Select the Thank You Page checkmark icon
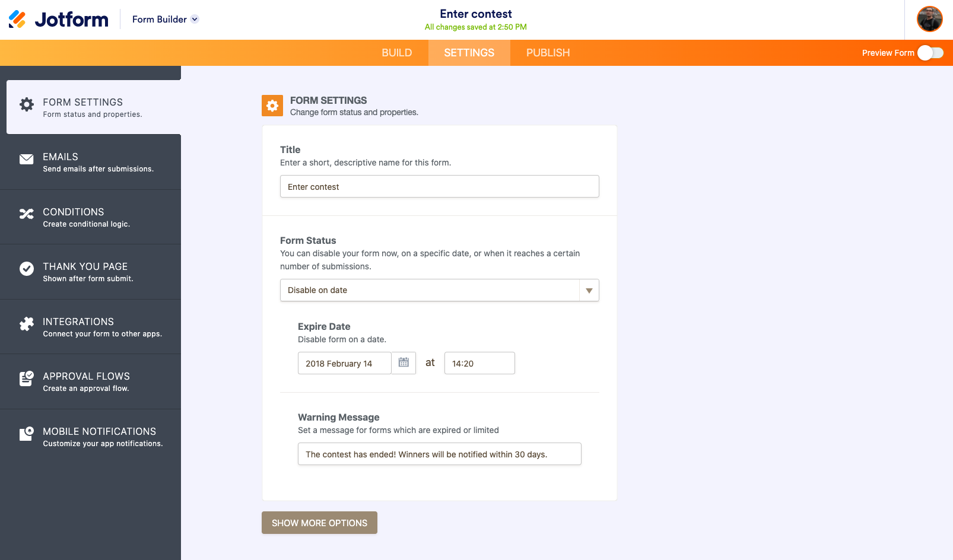 pyautogui.click(x=26, y=269)
